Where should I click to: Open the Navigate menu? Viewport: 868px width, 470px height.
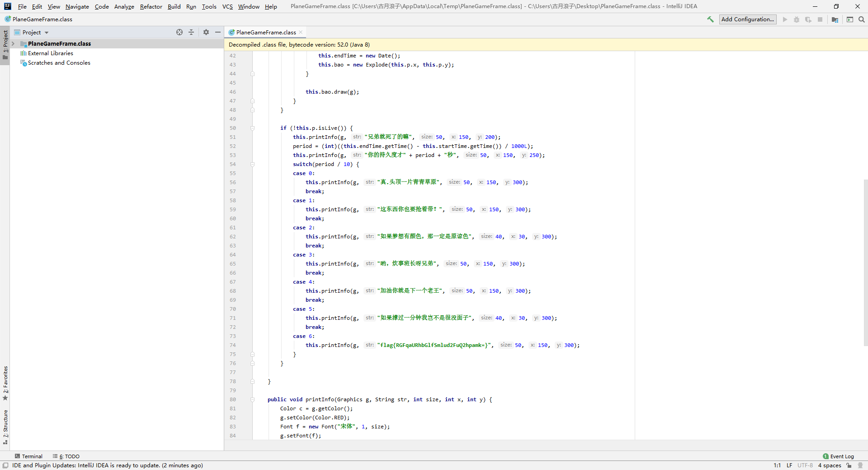pyautogui.click(x=77, y=6)
